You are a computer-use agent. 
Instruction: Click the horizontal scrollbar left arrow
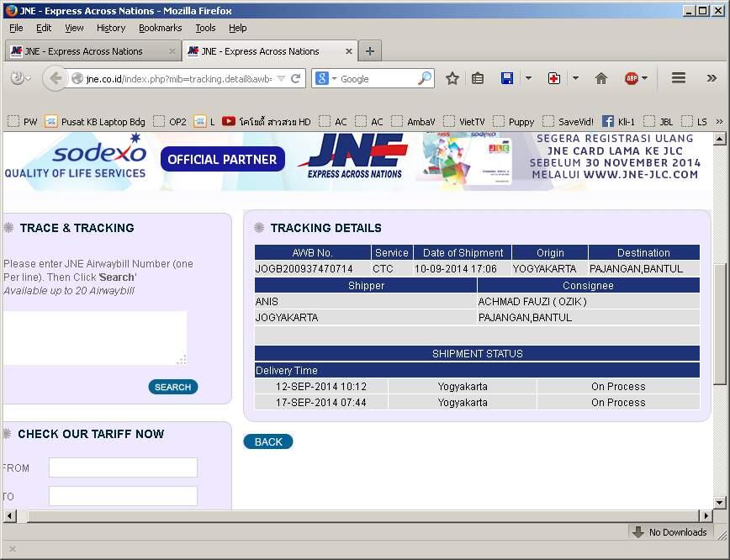pos(9,515)
